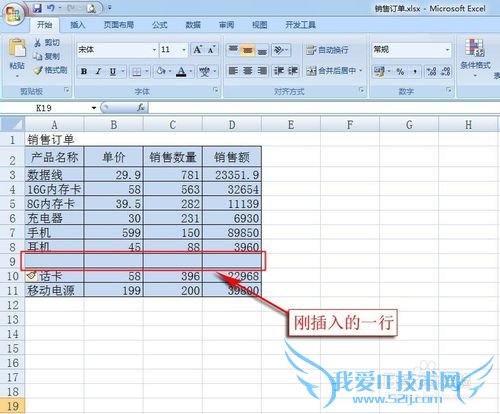This screenshot has height=414, width=500.
Task: Switch to the 审阅 tab
Action: tap(226, 25)
